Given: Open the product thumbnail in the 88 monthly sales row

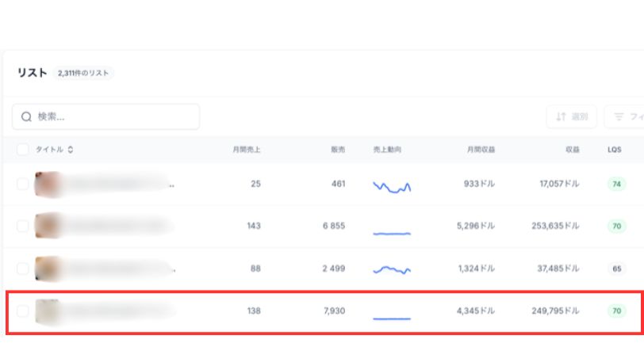Looking at the screenshot, I should tap(48, 269).
